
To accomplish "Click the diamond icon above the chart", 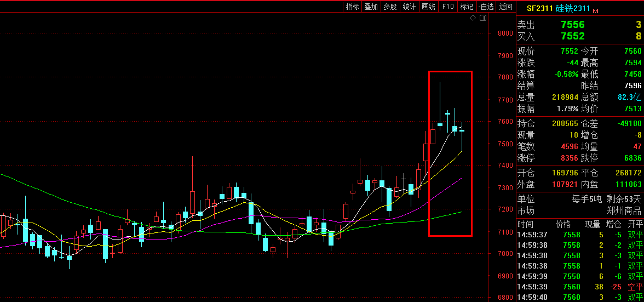I will [473, 18].
